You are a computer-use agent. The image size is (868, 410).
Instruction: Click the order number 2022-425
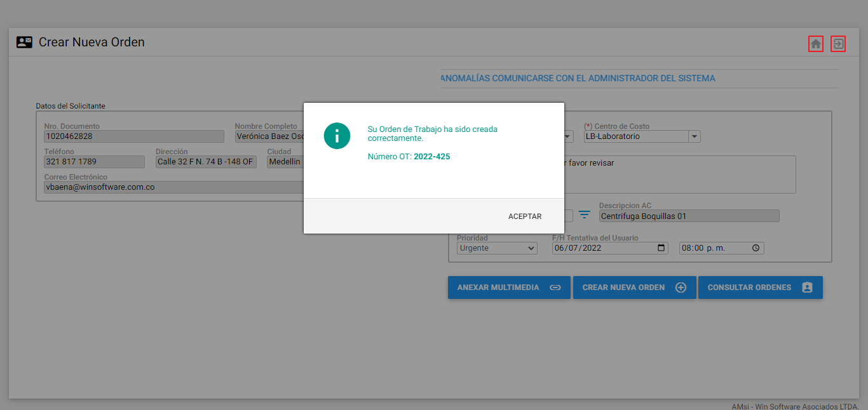click(x=432, y=157)
